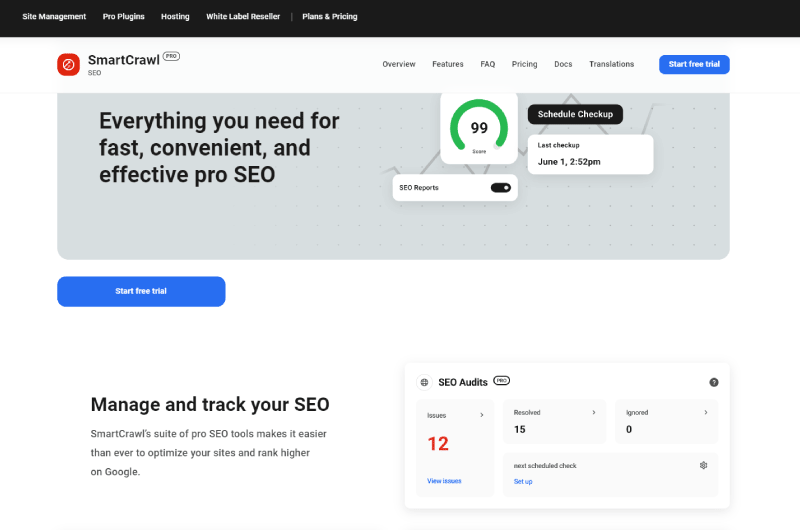Expand the Ignored card chevron
The height and width of the screenshot is (530, 800).
click(x=706, y=412)
